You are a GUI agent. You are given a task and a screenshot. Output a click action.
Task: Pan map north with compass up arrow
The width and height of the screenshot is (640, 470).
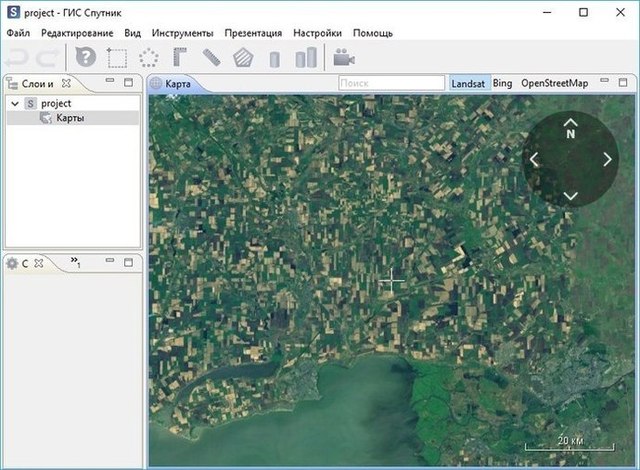click(x=571, y=121)
